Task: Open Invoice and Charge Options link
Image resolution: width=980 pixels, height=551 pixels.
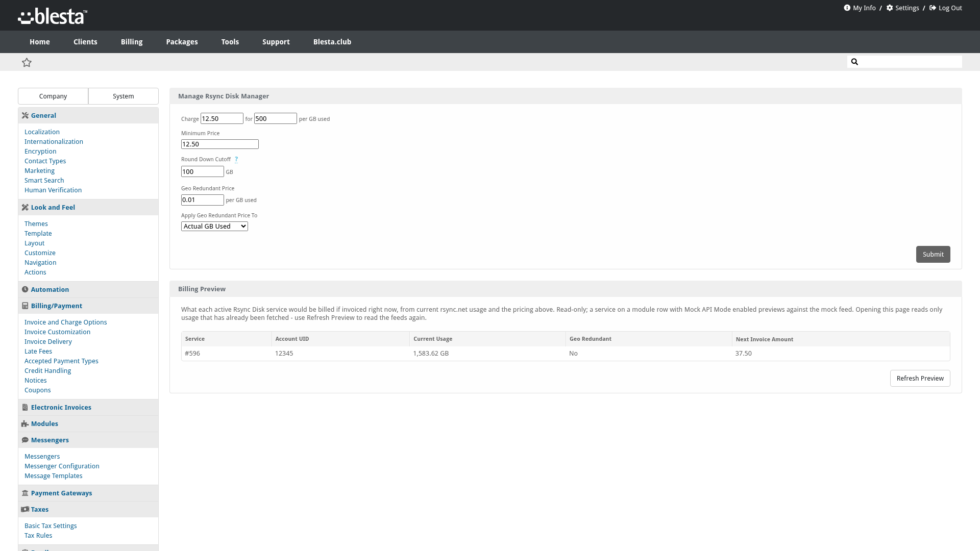Action: click(x=65, y=322)
